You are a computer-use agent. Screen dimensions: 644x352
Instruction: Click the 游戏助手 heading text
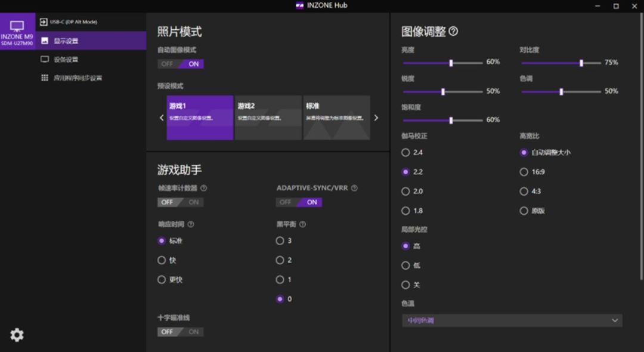[x=179, y=169]
